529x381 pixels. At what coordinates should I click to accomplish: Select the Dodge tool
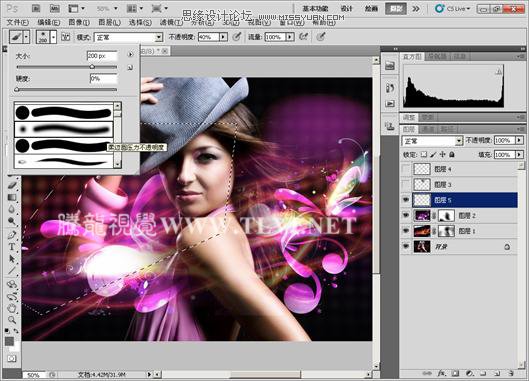coord(12,221)
